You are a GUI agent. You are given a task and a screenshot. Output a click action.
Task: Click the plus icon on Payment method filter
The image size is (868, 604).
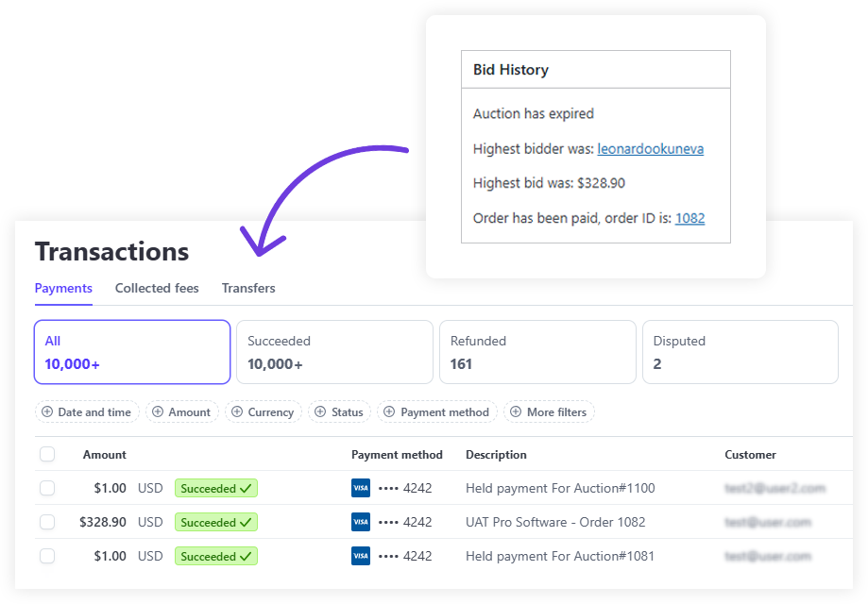coord(389,411)
